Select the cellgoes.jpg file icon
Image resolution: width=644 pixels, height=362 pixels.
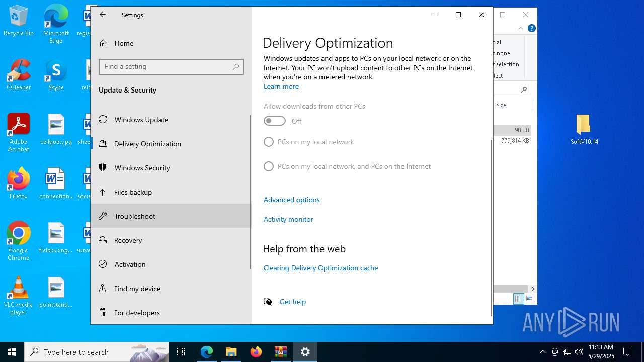[56, 129]
